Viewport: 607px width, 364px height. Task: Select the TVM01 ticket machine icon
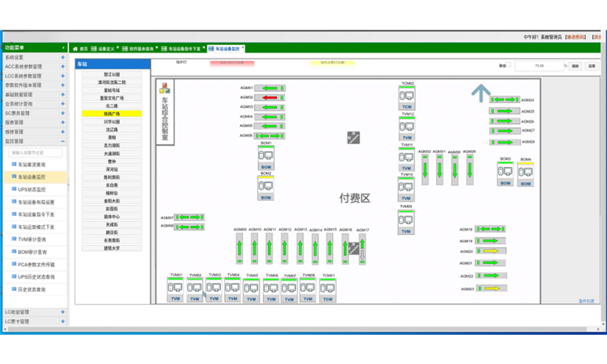click(175, 290)
